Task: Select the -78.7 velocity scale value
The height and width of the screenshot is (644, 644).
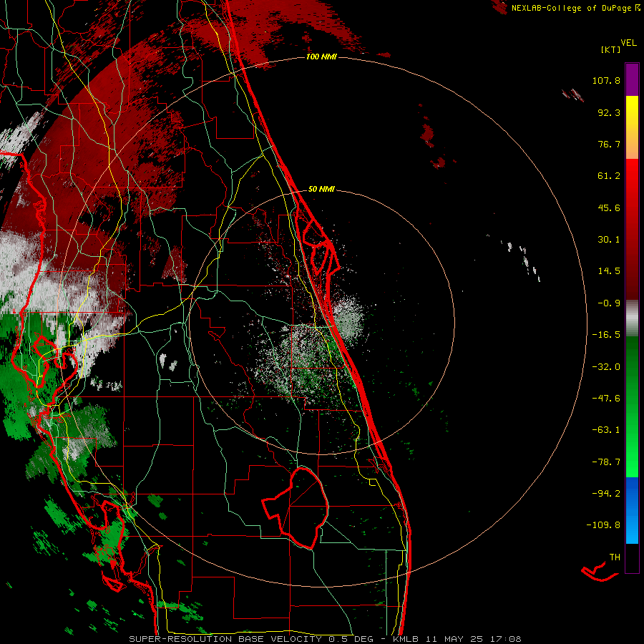Action: coord(606,462)
